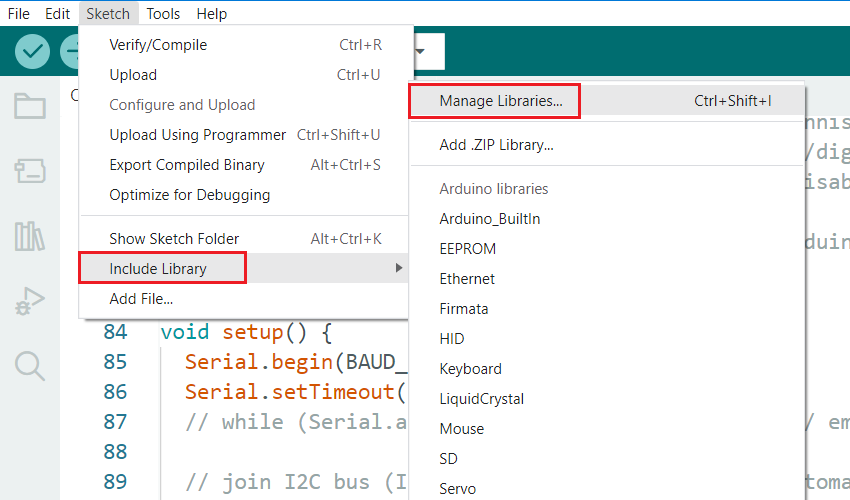Expand the Include Library submenu arrow

point(398,268)
